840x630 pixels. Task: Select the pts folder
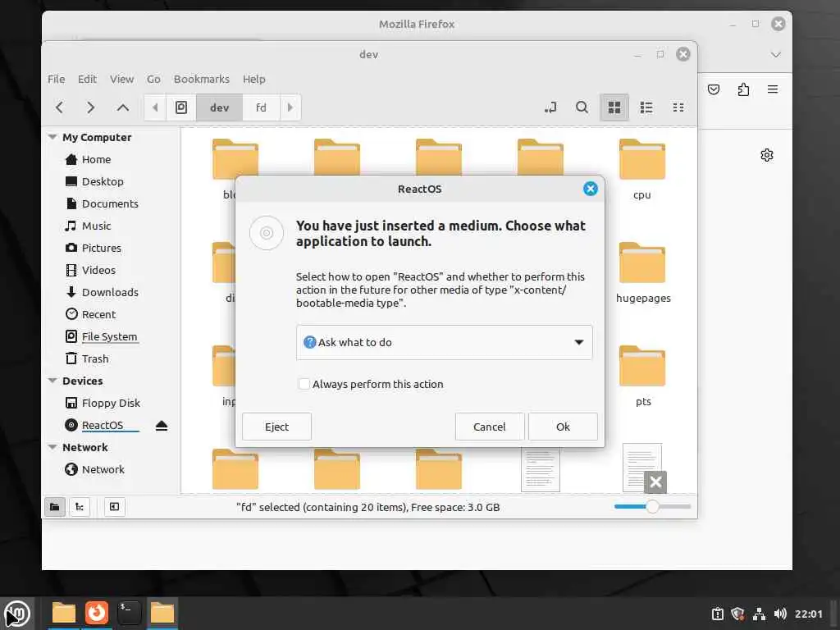pyautogui.click(x=642, y=376)
